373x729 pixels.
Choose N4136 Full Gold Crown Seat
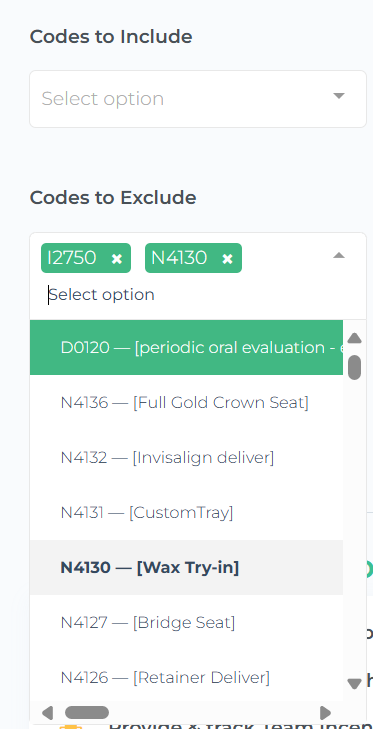(x=186, y=402)
